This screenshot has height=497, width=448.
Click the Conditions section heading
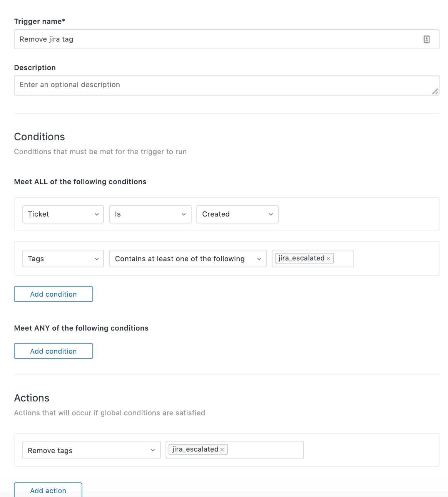pos(39,137)
